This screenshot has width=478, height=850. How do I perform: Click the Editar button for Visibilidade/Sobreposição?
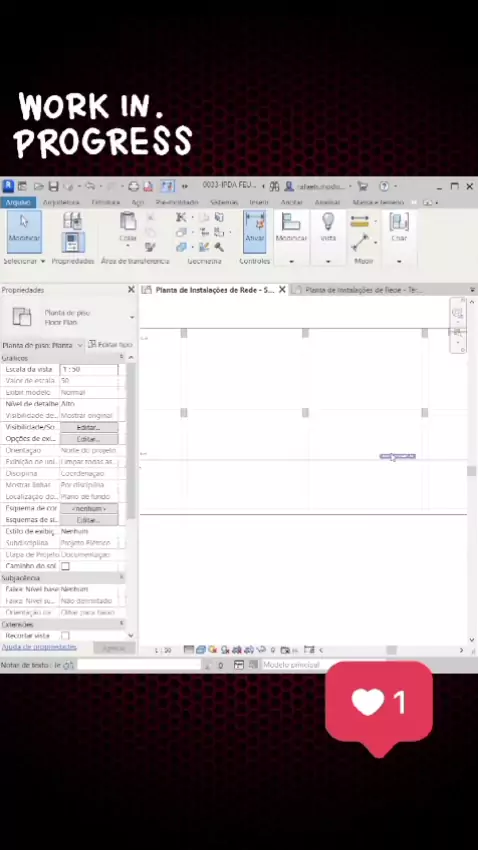point(89,427)
